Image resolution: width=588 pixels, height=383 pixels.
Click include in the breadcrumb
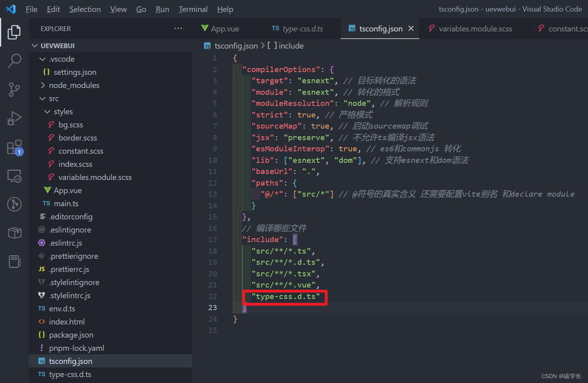(x=291, y=46)
